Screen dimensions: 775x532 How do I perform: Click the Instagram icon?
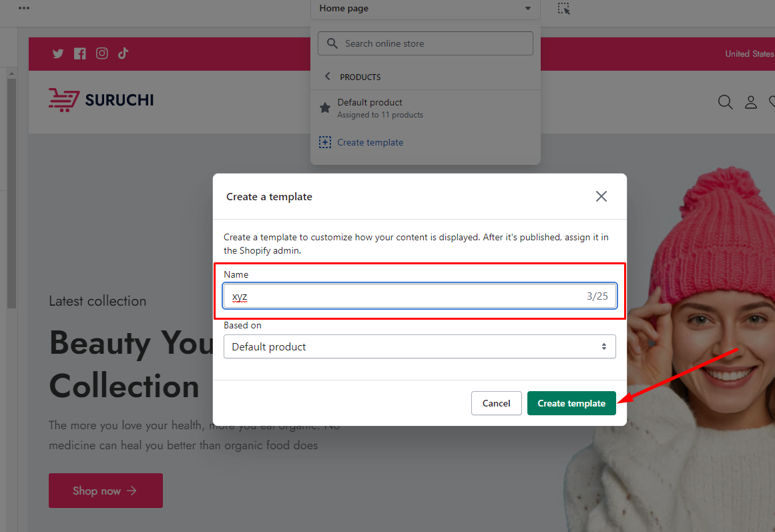(x=102, y=53)
